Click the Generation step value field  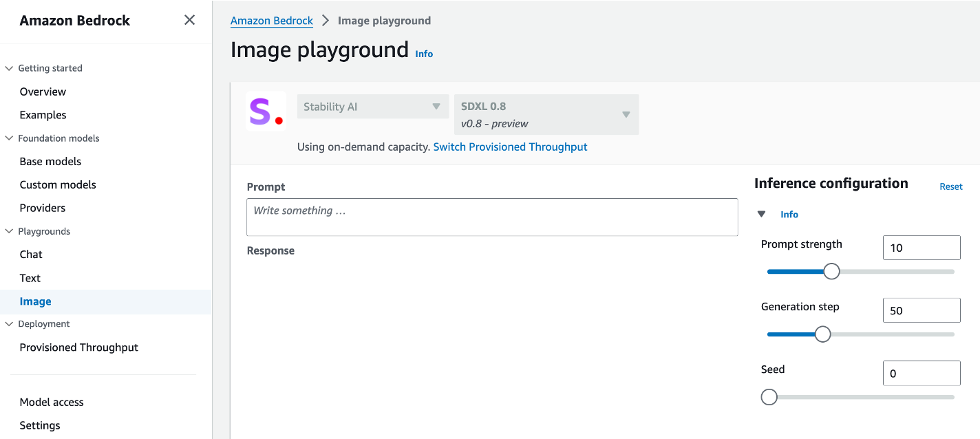922,310
